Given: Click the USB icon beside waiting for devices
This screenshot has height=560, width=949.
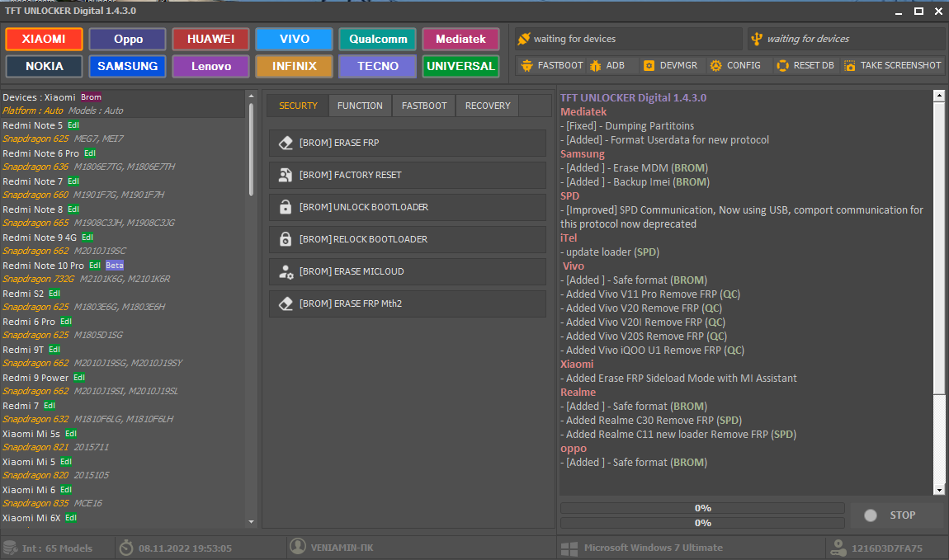Looking at the screenshot, I should click(x=757, y=40).
